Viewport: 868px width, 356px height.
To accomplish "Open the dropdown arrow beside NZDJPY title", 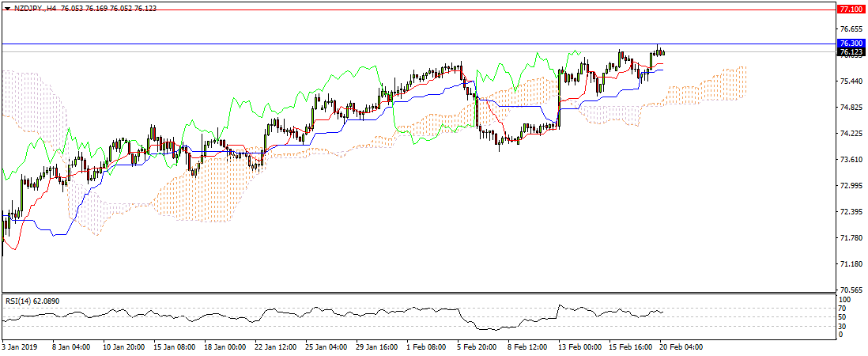I will (7, 7).
